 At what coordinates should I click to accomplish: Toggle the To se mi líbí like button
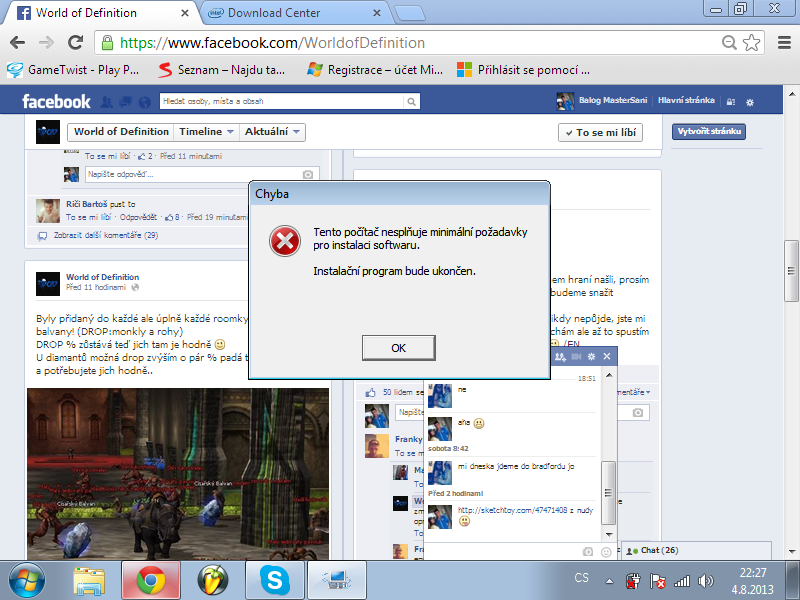click(x=601, y=133)
